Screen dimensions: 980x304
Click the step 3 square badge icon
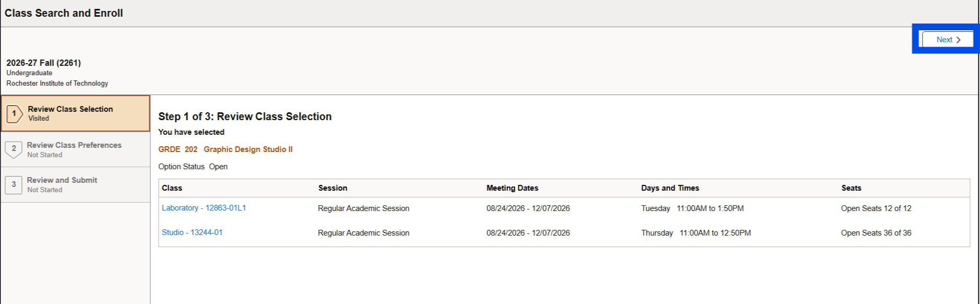pos(13,184)
